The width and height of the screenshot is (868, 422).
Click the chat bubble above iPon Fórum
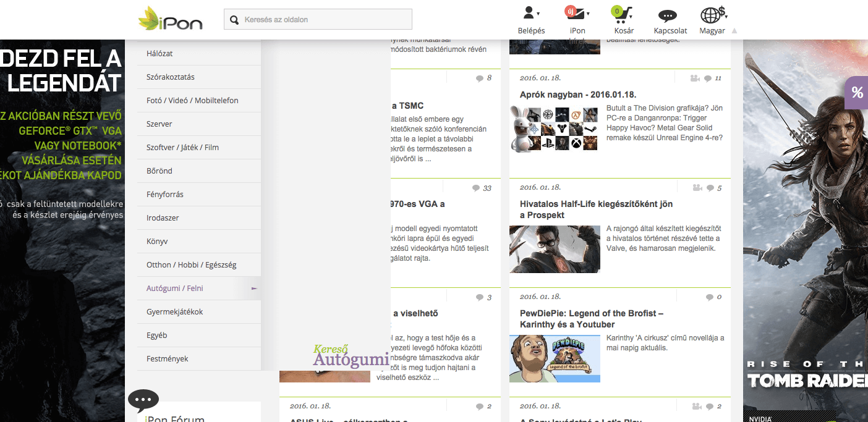pos(143,401)
